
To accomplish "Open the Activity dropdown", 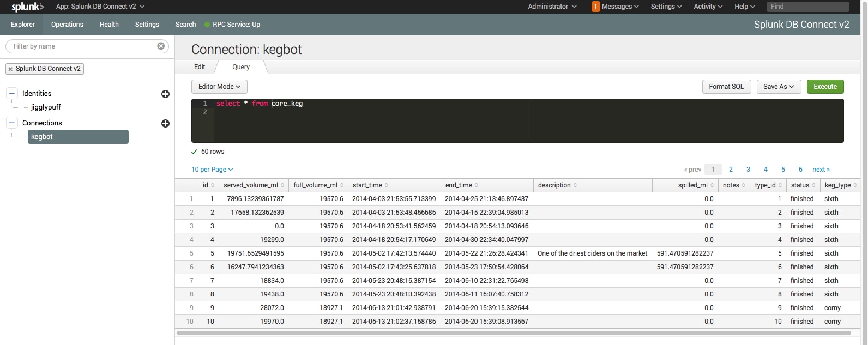I will point(708,7).
